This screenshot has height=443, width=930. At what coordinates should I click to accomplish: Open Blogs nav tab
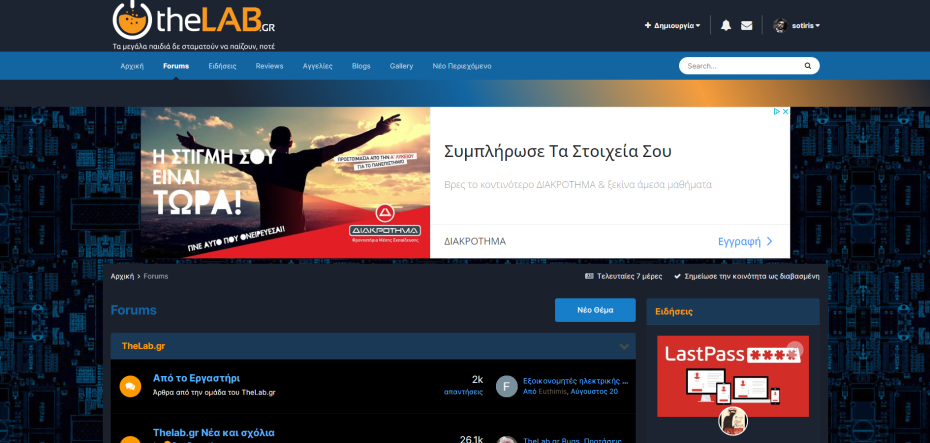[x=361, y=66]
